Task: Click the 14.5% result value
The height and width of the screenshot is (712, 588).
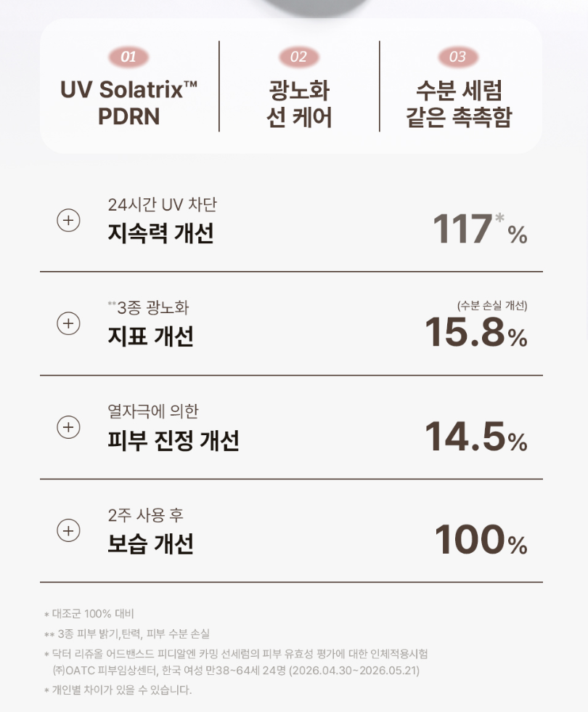Action: [x=476, y=437]
